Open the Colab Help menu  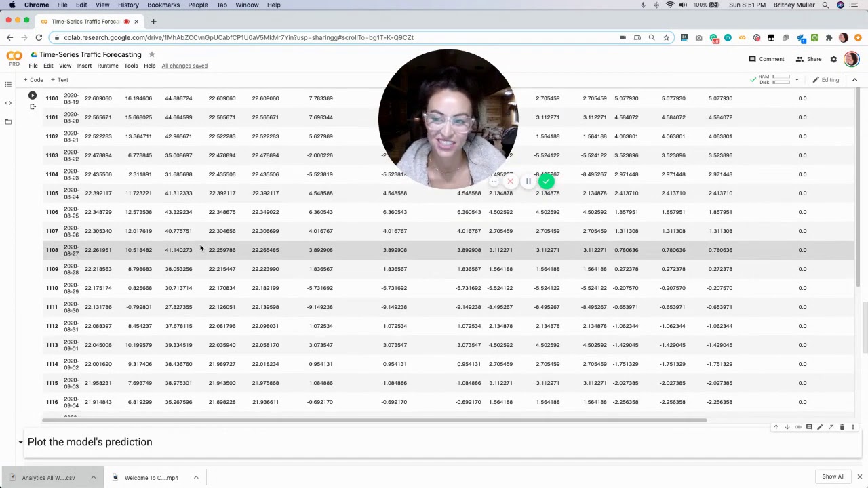click(x=149, y=66)
